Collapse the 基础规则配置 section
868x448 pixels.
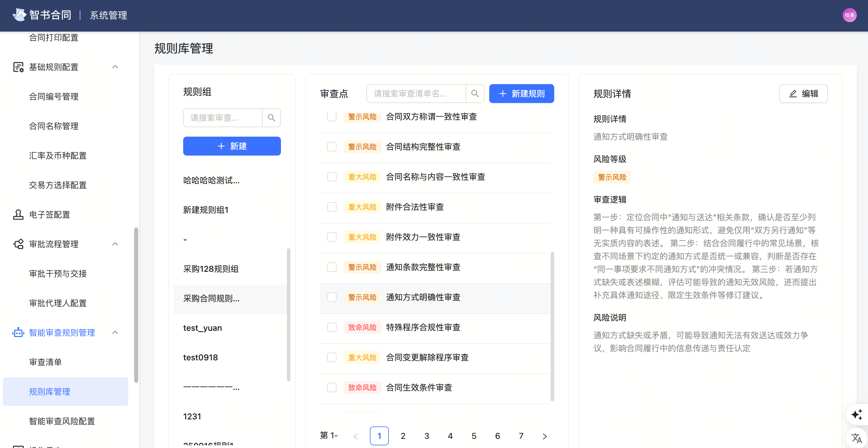tap(116, 67)
